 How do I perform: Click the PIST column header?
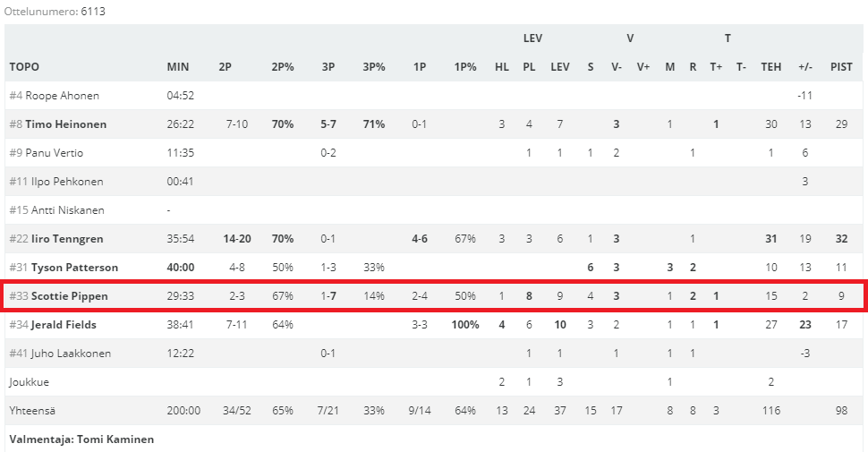pyautogui.click(x=840, y=67)
